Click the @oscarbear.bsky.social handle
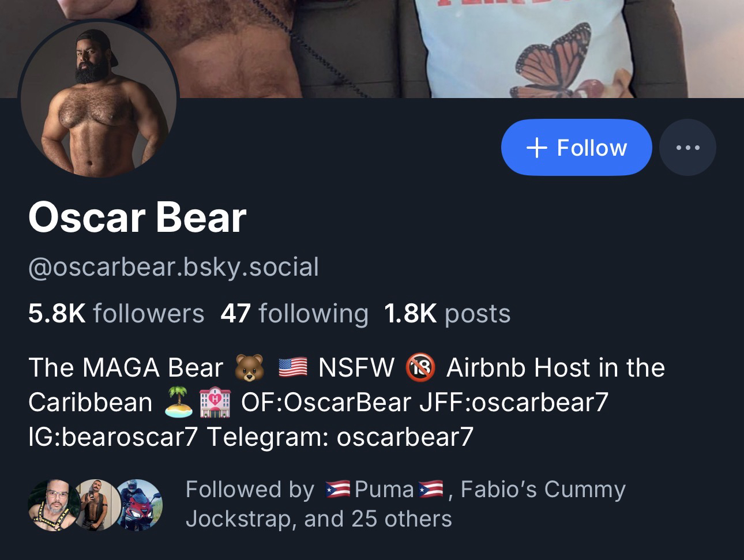Screen dimensions: 744x560 coord(173,267)
